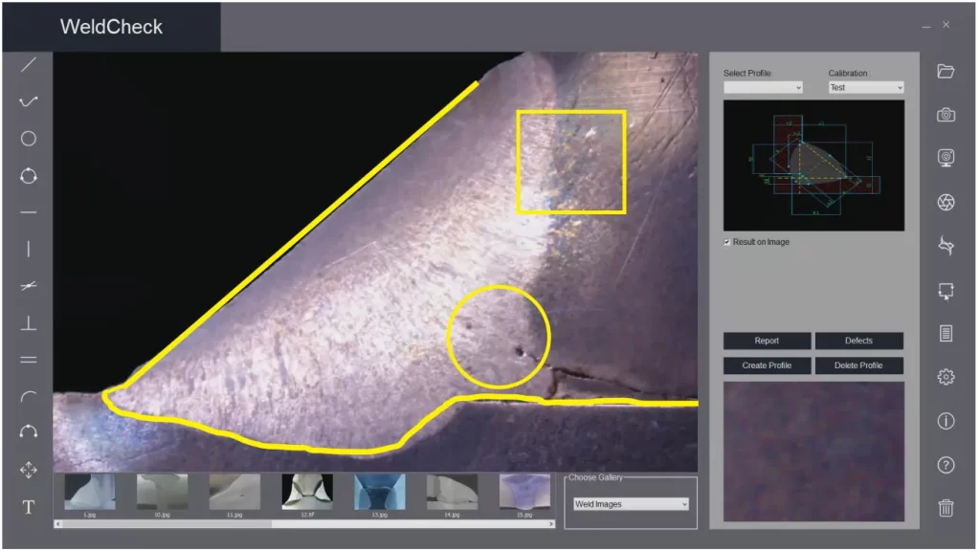Click the trash delete icon
The height and width of the screenshot is (552, 980).
[x=946, y=508]
